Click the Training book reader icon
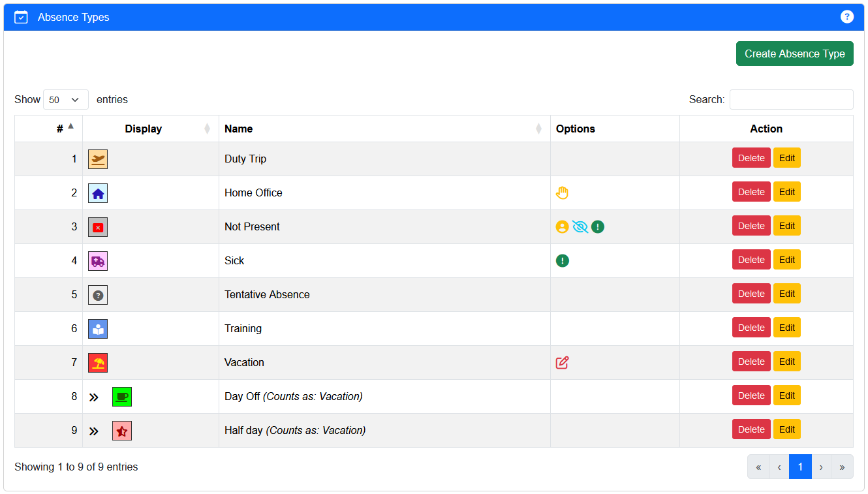This screenshot has width=868, height=494. tap(98, 329)
